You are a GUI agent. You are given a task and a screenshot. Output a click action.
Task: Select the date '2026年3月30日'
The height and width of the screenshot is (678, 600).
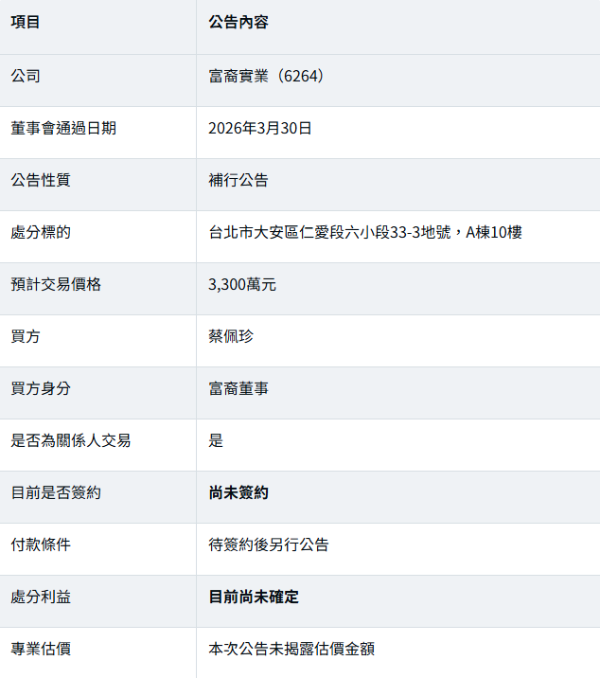pyautogui.click(x=260, y=128)
